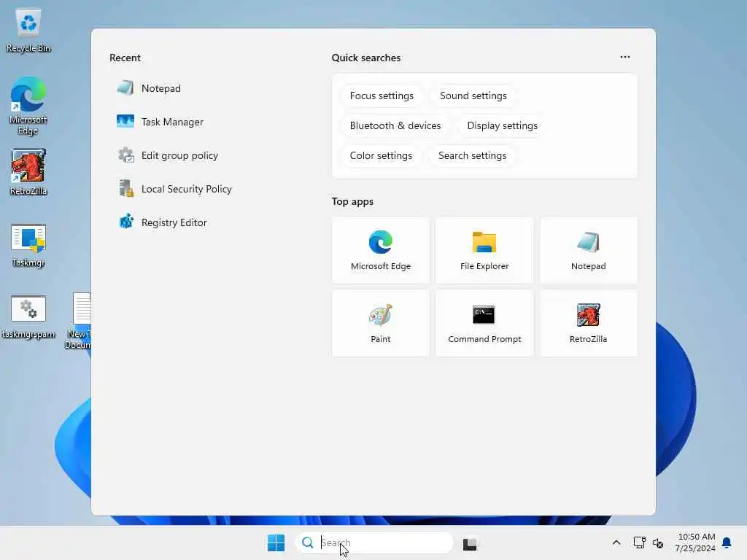Open Bluetooth & devices quick search
747x560 pixels.
point(395,125)
